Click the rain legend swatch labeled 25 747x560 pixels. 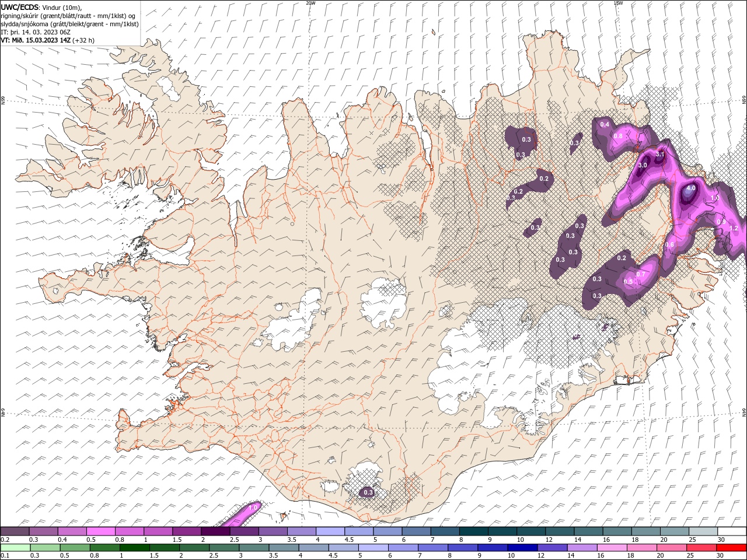[701, 548]
